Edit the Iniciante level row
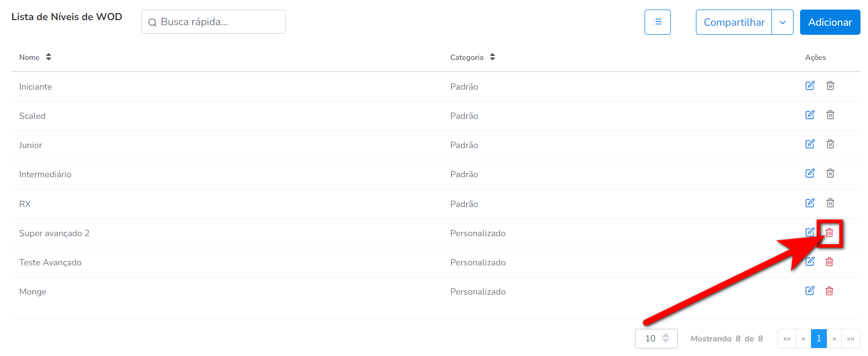 tap(810, 86)
